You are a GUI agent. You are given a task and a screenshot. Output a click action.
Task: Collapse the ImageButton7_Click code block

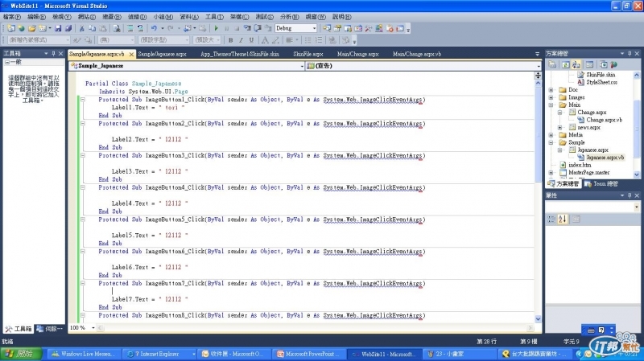[x=83, y=284]
